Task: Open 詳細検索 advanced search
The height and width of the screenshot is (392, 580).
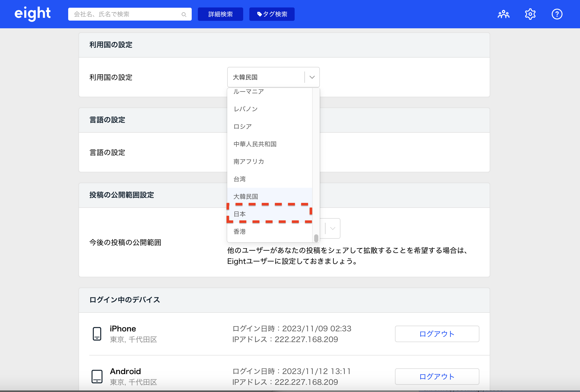Action: coord(220,14)
